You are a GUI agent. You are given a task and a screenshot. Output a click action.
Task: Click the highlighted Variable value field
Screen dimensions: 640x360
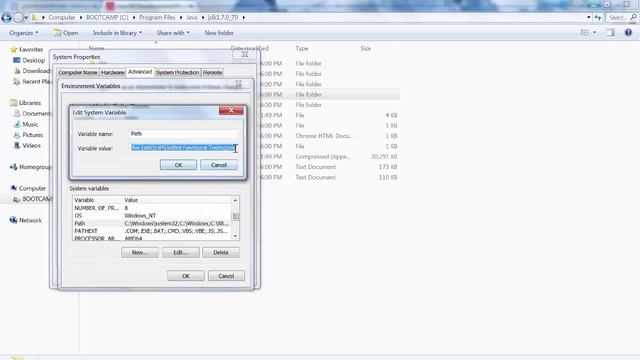pyautogui.click(x=183, y=148)
